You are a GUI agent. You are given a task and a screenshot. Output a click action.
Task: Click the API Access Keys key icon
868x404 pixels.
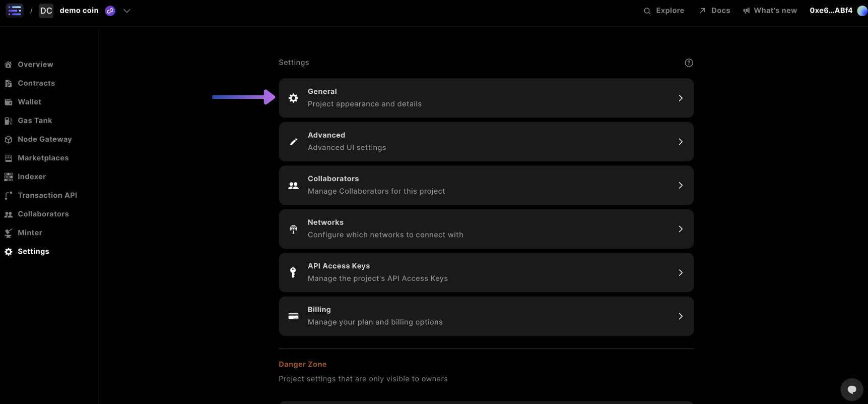tap(293, 272)
